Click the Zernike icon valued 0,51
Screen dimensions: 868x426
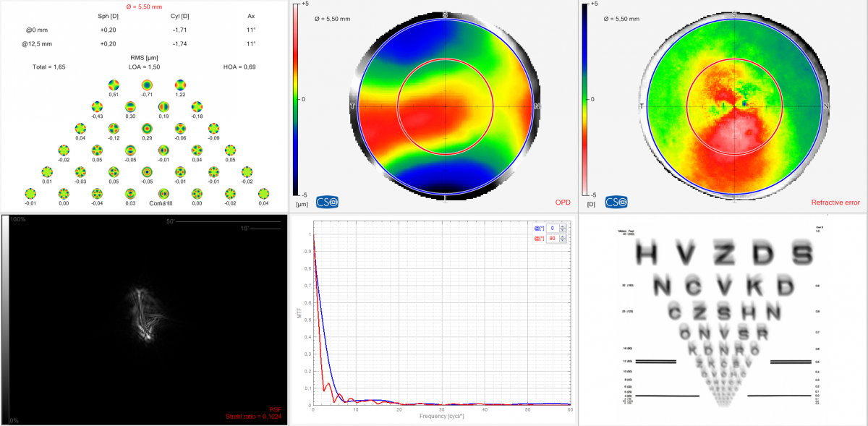114,85
